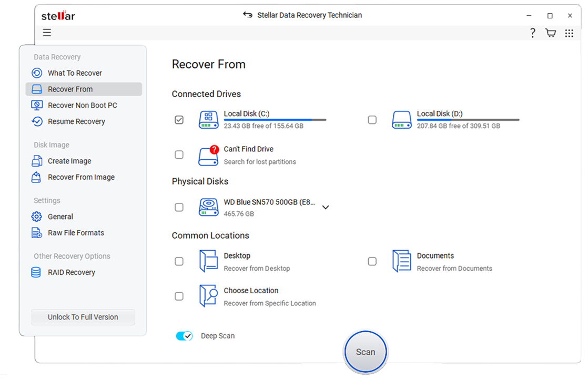Click Unlock To Full Version button
Viewport: 588px width, 380px height.
tap(83, 317)
